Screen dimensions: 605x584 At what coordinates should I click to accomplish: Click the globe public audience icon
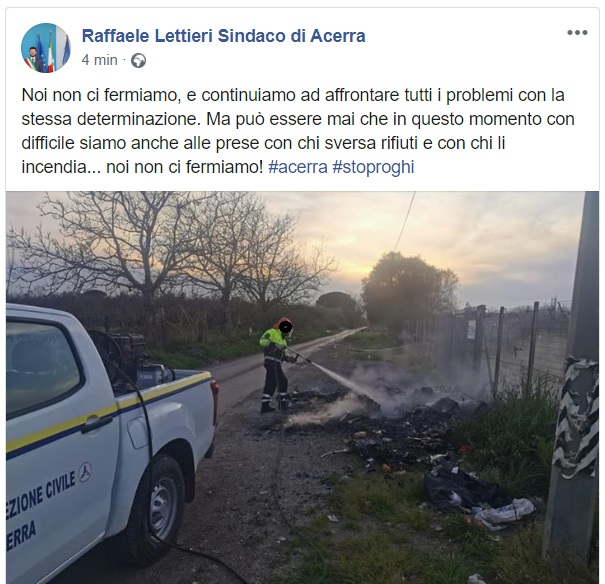(x=138, y=61)
